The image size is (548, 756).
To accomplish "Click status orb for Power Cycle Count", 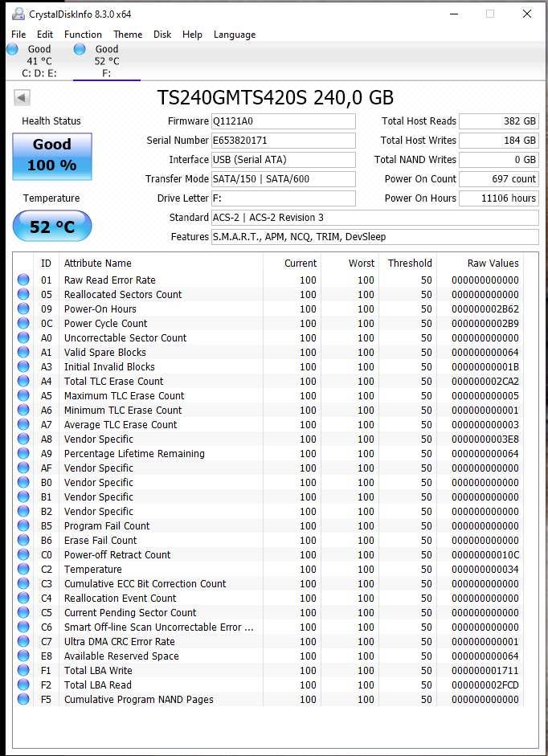I will tap(23, 323).
